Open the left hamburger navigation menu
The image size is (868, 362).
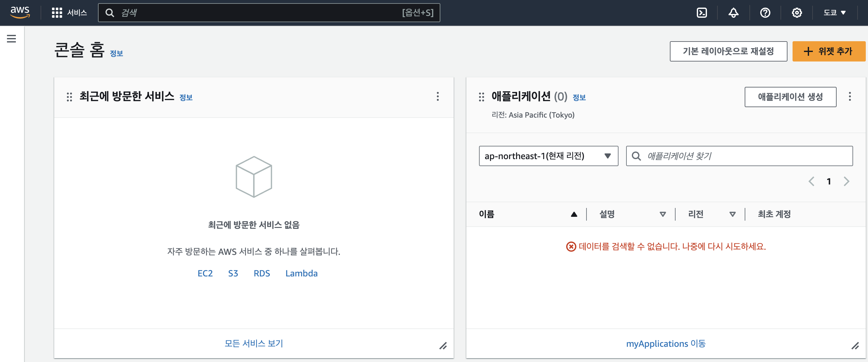(x=11, y=39)
